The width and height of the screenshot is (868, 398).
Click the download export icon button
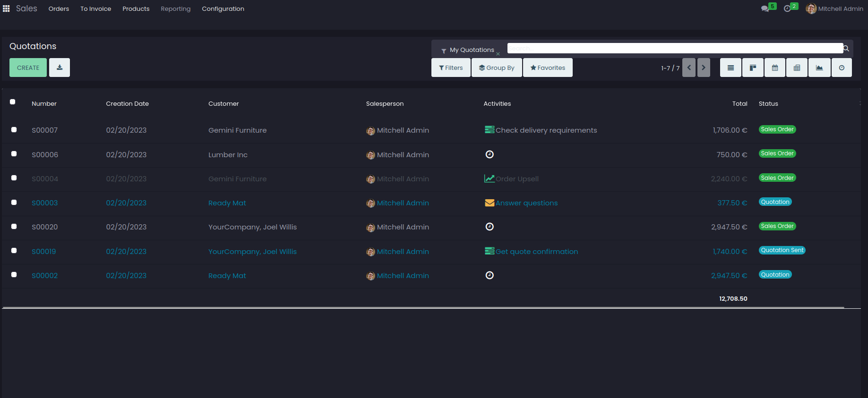60,68
